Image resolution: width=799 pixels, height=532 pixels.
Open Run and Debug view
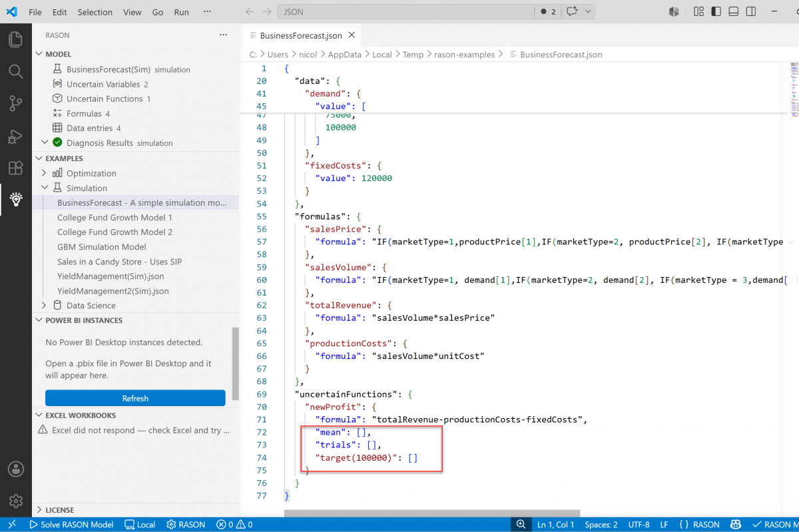(x=15, y=136)
